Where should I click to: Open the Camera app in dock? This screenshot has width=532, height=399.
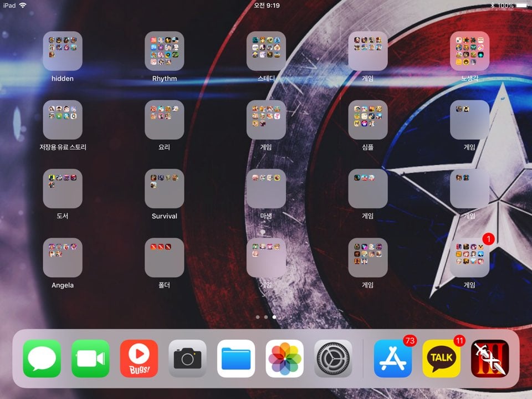click(188, 359)
